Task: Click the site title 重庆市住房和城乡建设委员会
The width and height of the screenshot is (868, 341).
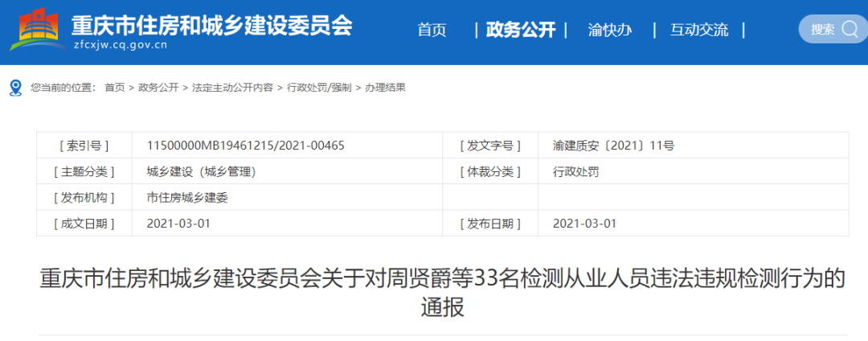Action: tap(211, 24)
